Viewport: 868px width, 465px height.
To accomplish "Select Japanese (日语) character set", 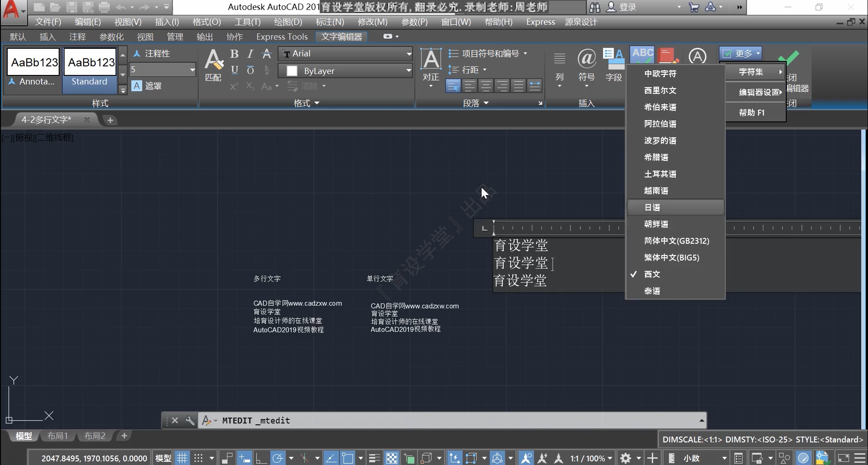I will click(676, 207).
